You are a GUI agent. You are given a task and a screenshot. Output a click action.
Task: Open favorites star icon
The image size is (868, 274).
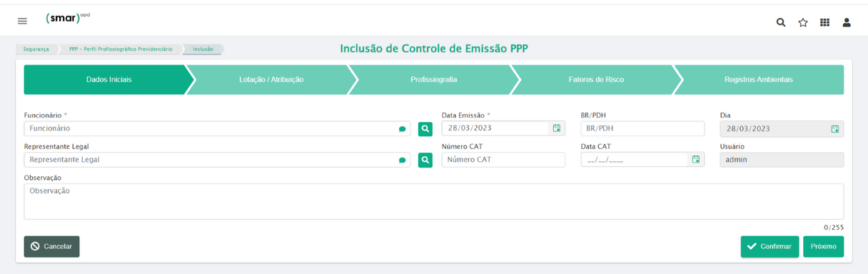(x=803, y=22)
